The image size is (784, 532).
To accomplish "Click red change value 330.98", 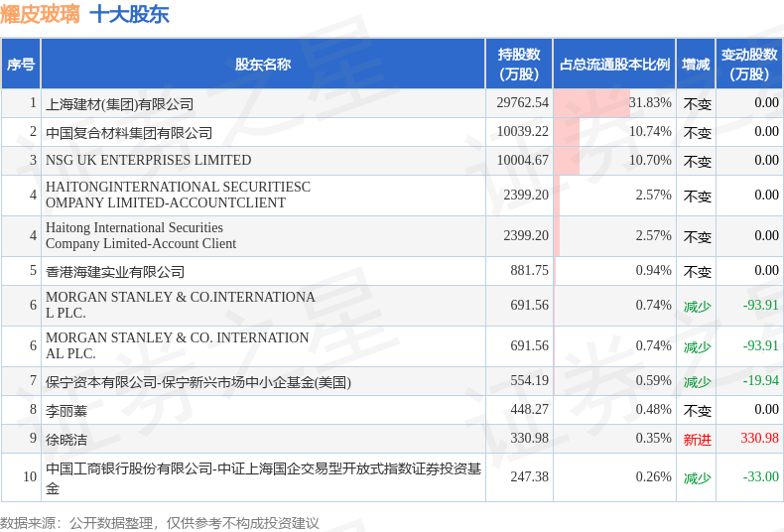I will tap(759, 438).
